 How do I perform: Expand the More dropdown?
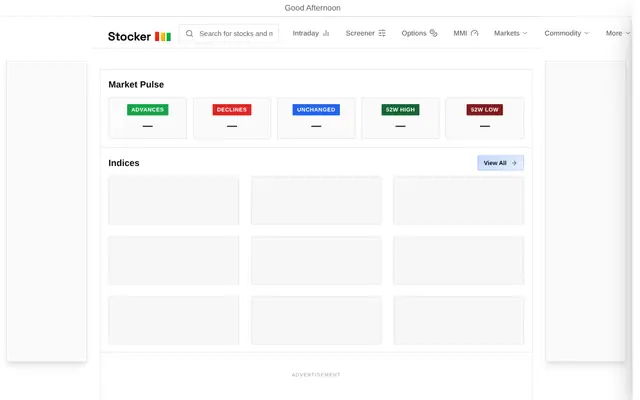pos(618,33)
